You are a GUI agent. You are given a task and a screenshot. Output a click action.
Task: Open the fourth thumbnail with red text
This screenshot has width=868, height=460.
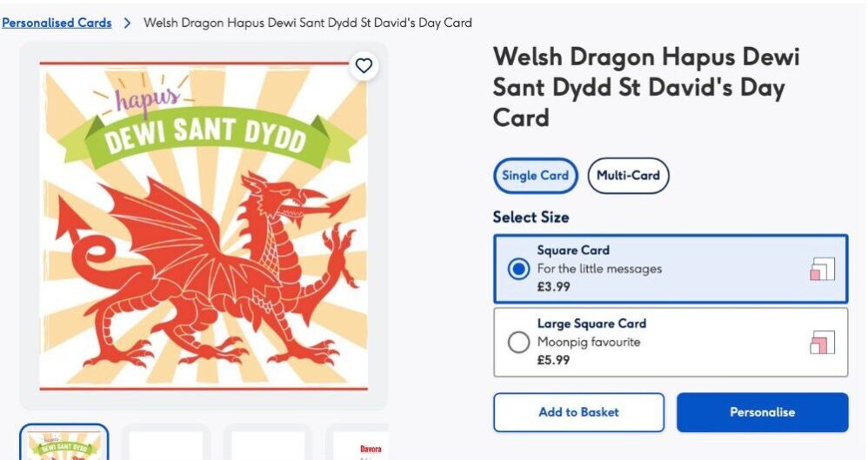point(370,445)
